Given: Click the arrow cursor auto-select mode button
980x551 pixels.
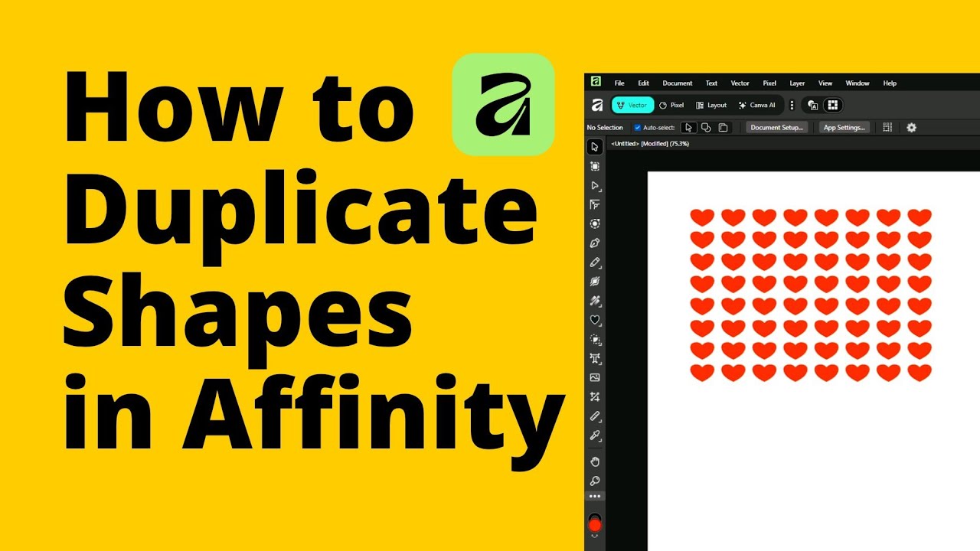Looking at the screenshot, I should coord(689,128).
